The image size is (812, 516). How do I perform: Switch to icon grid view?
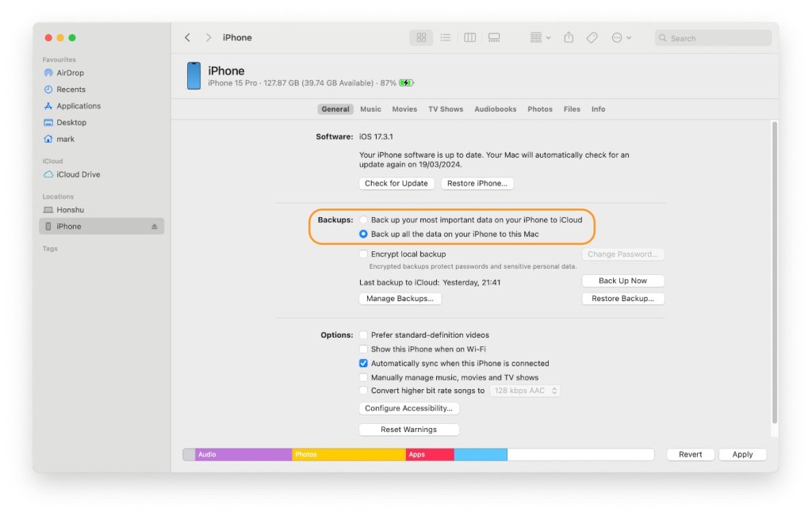(x=421, y=37)
